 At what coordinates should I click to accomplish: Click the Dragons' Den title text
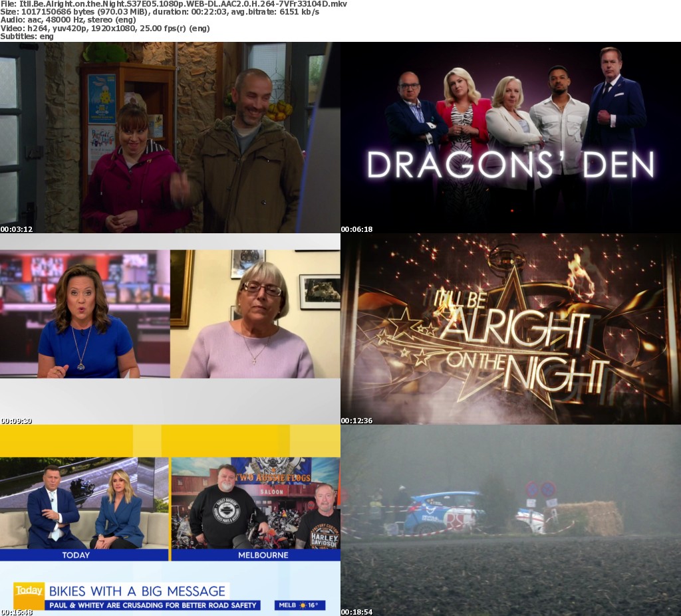510,165
